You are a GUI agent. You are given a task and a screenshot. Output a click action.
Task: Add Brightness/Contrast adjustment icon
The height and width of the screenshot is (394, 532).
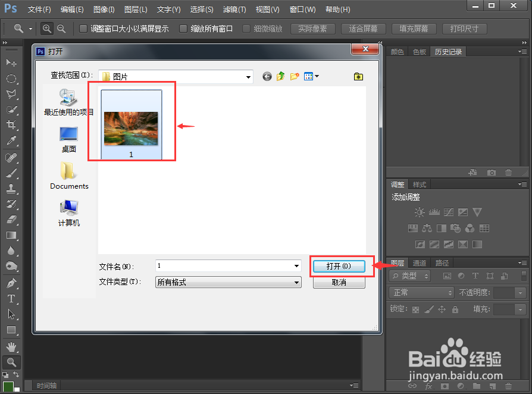(420, 212)
